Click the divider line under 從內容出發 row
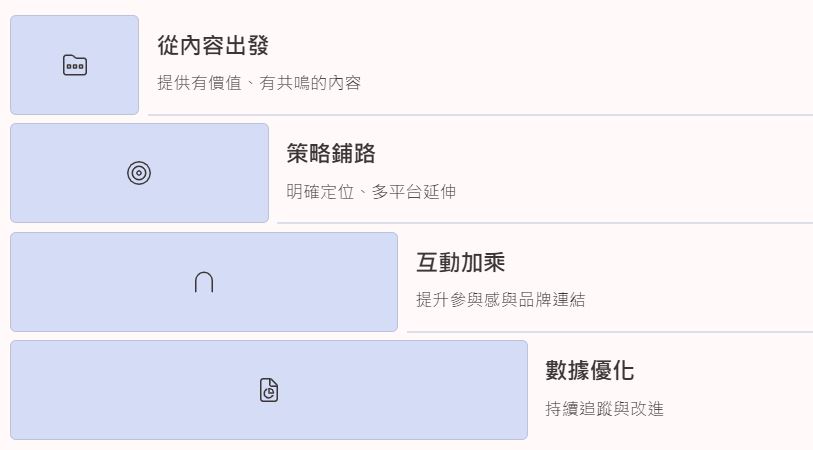Image resolution: width=813 pixels, height=450 pixels. pos(480,115)
